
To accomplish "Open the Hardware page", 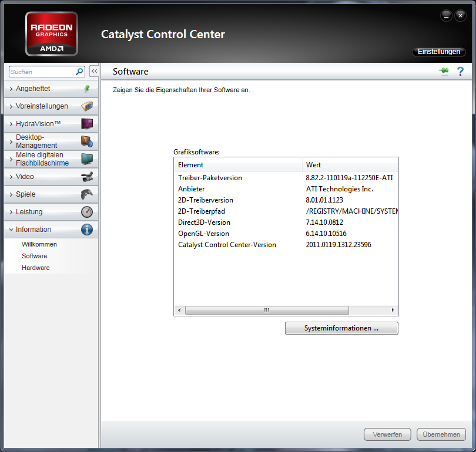I will (35, 268).
